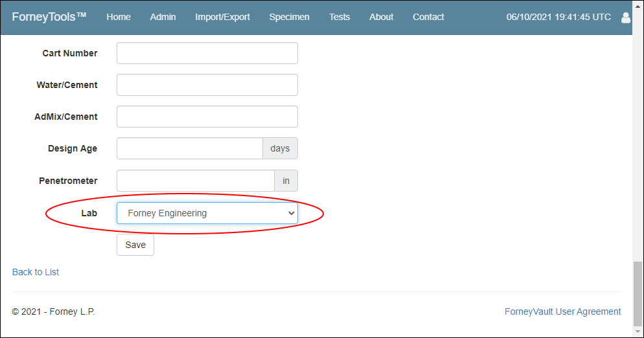Open the Home menu item

(119, 17)
